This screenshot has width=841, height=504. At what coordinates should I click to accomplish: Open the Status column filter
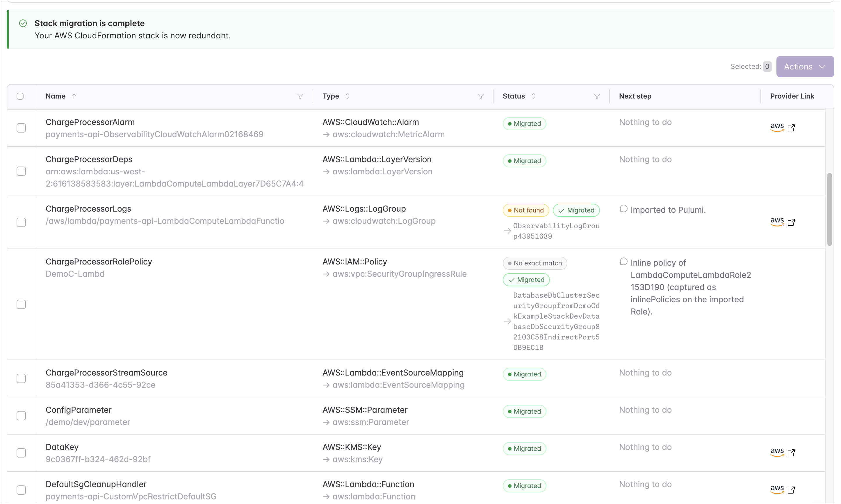[x=597, y=96]
